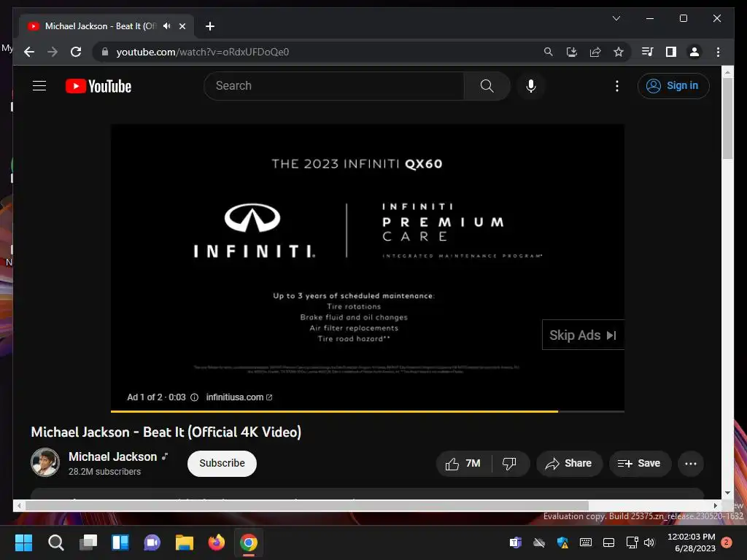Open Michael Jackson channel avatar
Screen dimensions: 747x560
[x=45, y=462]
